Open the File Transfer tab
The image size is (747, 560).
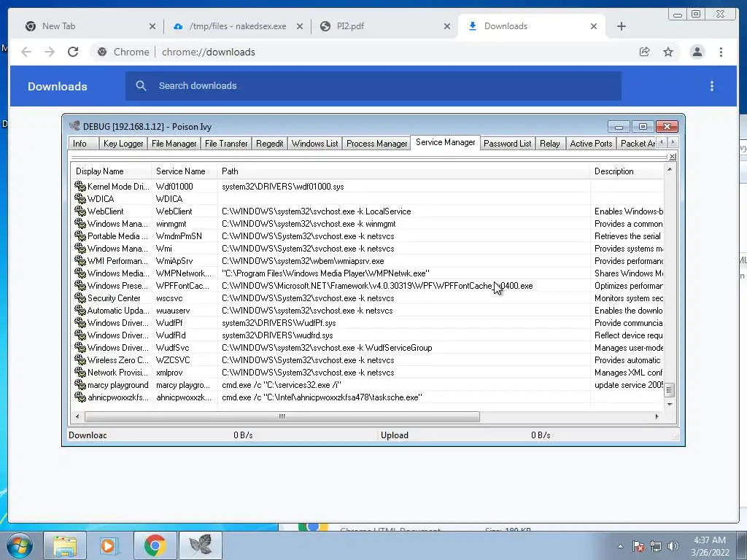226,144
